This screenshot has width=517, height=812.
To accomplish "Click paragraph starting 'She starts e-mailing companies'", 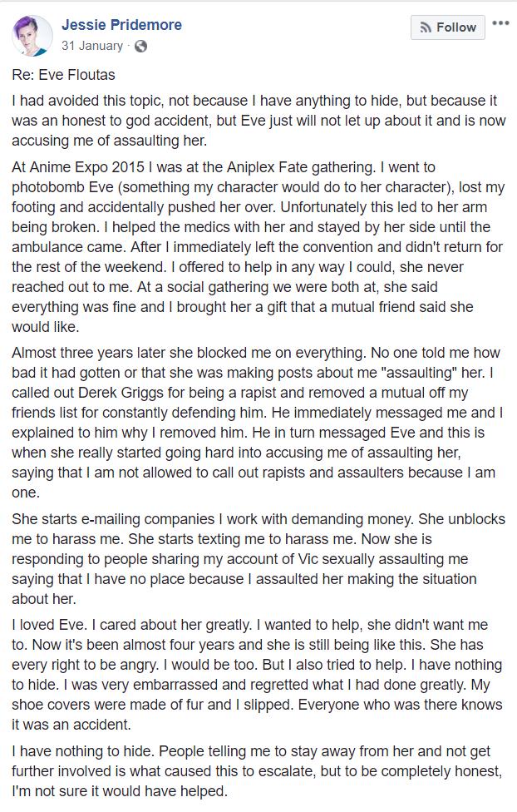I will click(258, 559).
